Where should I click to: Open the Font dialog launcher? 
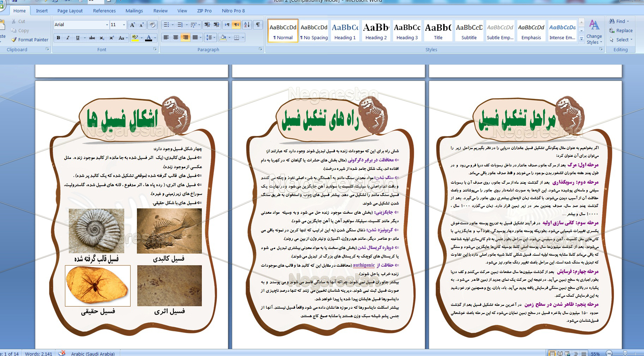point(155,49)
